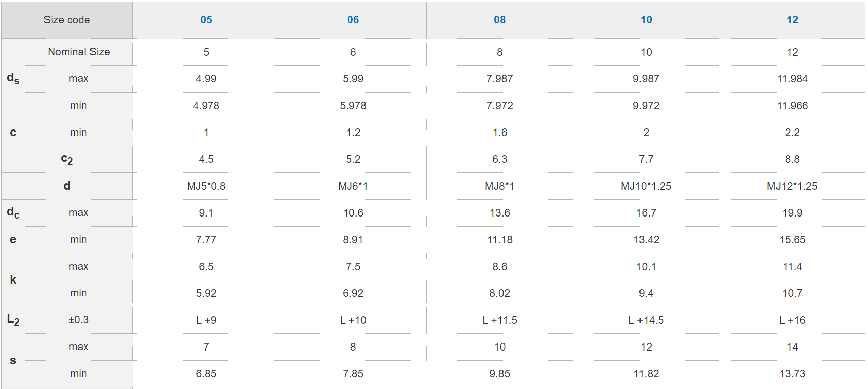Open size code 10 link
868x389 pixels.
pyautogui.click(x=646, y=20)
